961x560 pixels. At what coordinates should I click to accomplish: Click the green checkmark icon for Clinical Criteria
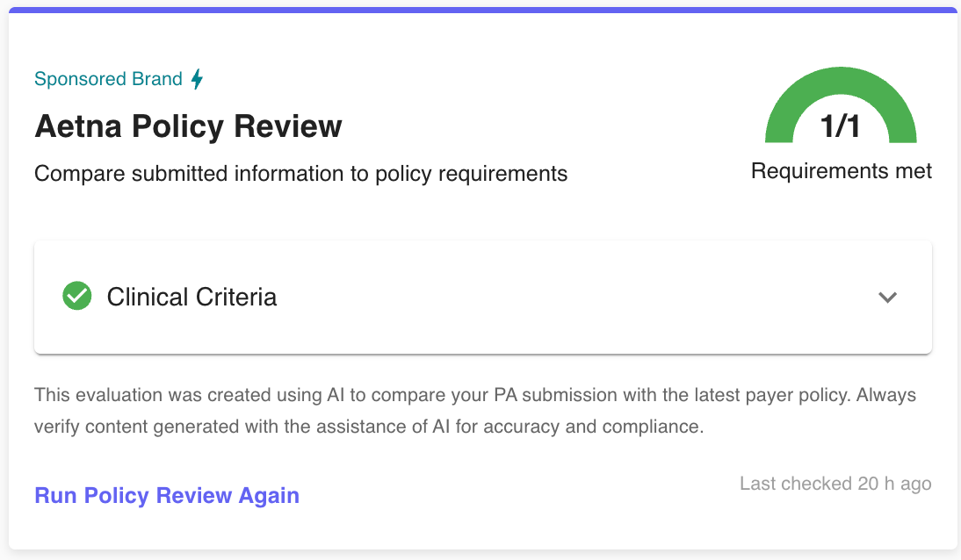(x=77, y=296)
